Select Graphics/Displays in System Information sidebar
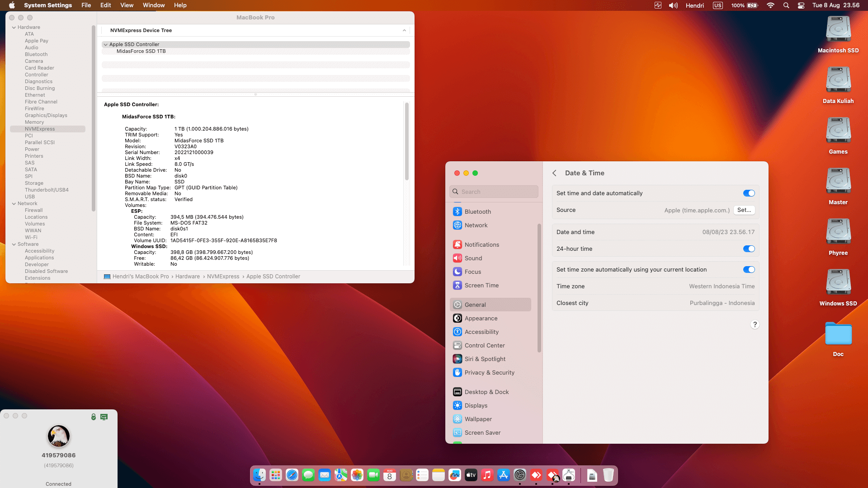 click(46, 115)
